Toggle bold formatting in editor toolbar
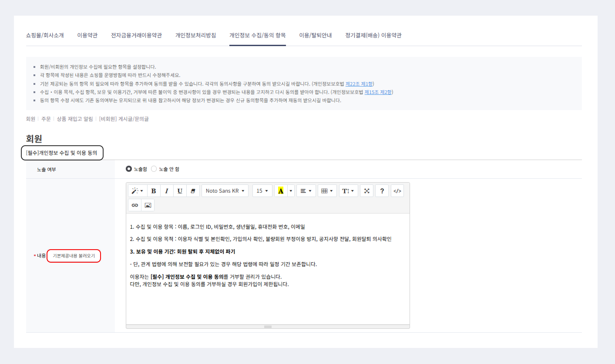The image size is (615, 364). 154,191
